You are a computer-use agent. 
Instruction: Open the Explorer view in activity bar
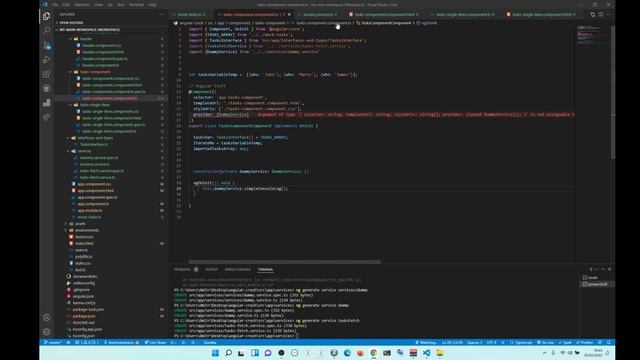pyautogui.click(x=47, y=16)
